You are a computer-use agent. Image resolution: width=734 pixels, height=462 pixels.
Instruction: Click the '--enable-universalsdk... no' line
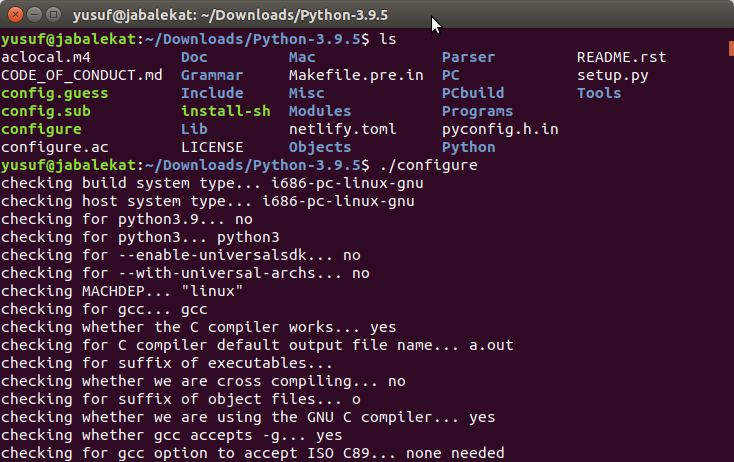[x=181, y=256]
